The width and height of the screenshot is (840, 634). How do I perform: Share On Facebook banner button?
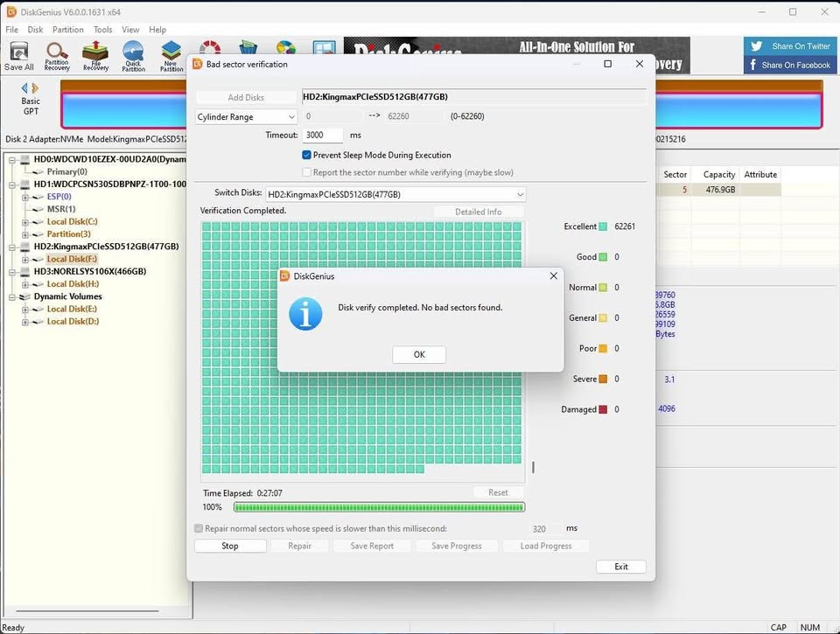(790, 65)
